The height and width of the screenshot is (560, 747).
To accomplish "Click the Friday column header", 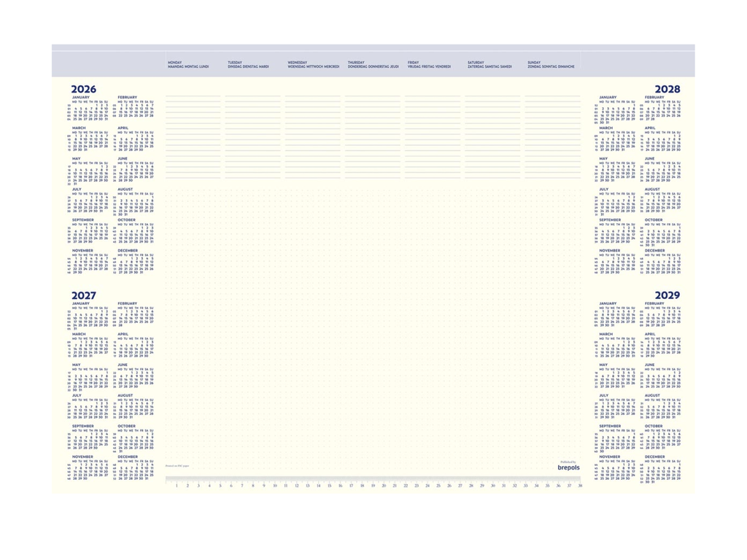I will point(429,64).
